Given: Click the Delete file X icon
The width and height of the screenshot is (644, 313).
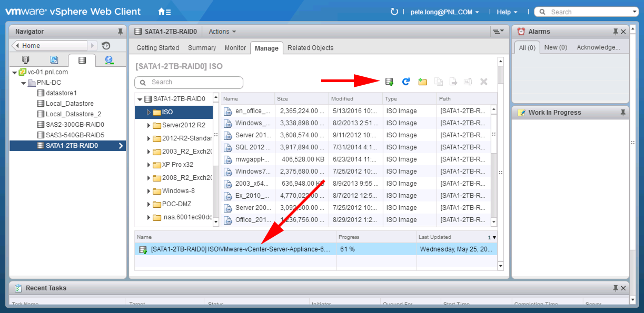Looking at the screenshot, I should 484,82.
